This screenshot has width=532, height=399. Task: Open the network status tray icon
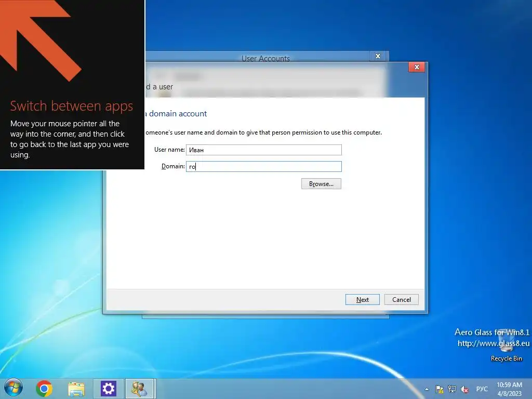click(x=452, y=389)
